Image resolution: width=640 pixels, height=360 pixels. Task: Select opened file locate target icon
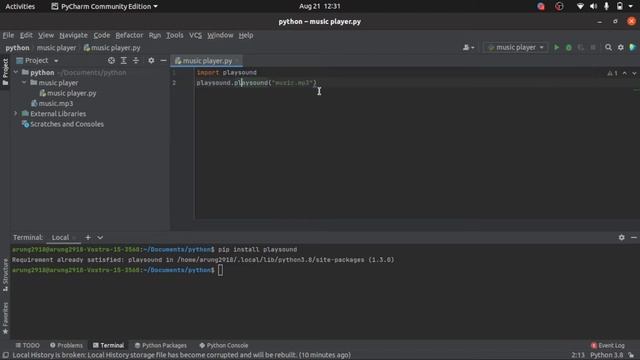click(111, 60)
